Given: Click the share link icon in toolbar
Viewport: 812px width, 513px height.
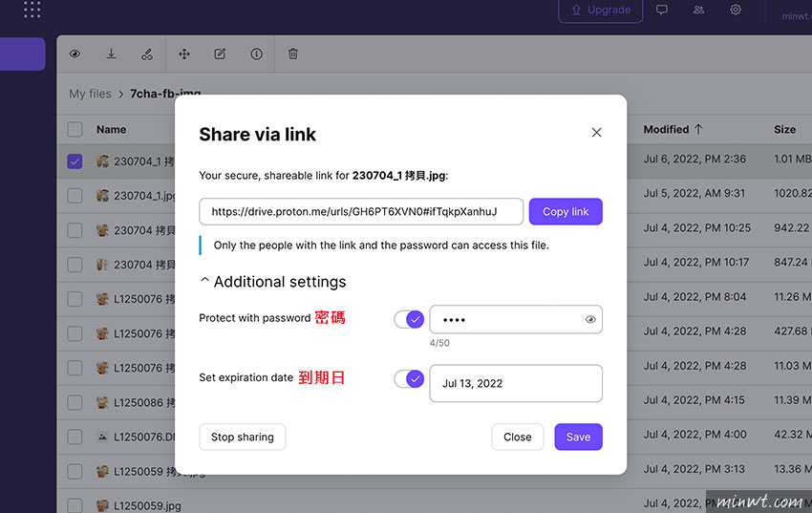Looking at the screenshot, I should (x=147, y=54).
